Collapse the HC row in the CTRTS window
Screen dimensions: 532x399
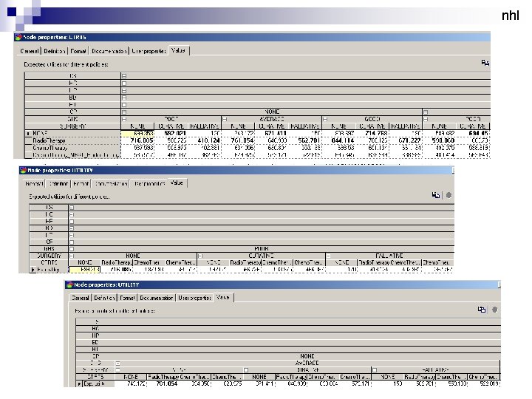[x=124, y=83]
